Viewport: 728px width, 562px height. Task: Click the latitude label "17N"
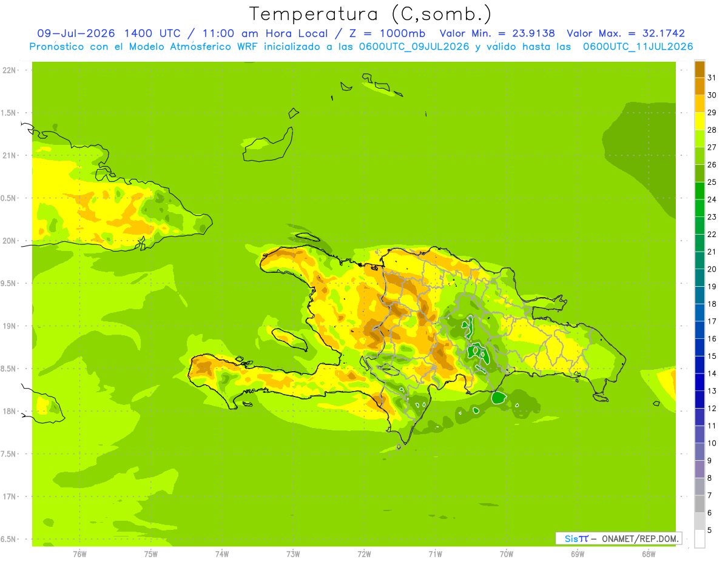9,497
